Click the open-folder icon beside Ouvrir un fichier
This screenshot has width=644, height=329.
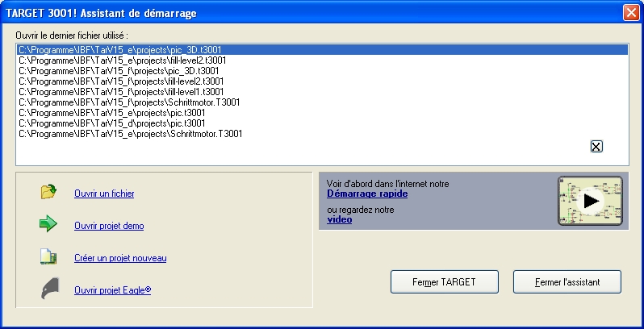click(x=49, y=192)
